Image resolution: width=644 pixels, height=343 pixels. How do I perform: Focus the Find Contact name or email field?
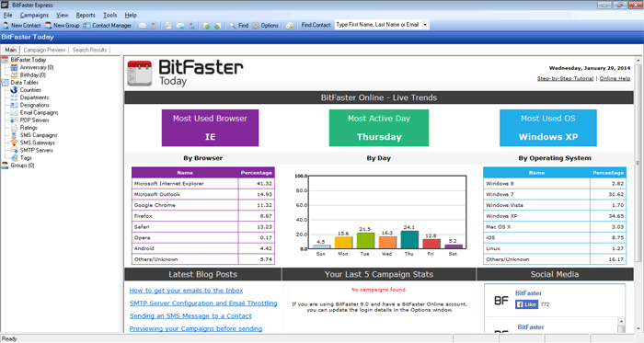(x=378, y=25)
